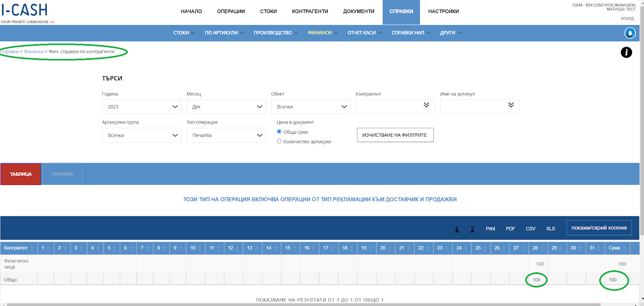Expand the СПРАВКИ НАП submenu
The width and height of the screenshot is (644, 306).
point(411,33)
